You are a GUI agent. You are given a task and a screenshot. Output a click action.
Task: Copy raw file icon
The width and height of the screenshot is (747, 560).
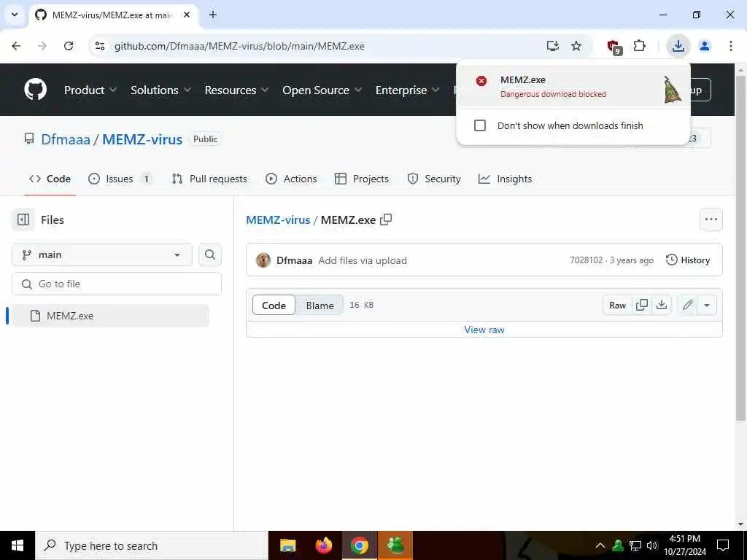(x=642, y=306)
